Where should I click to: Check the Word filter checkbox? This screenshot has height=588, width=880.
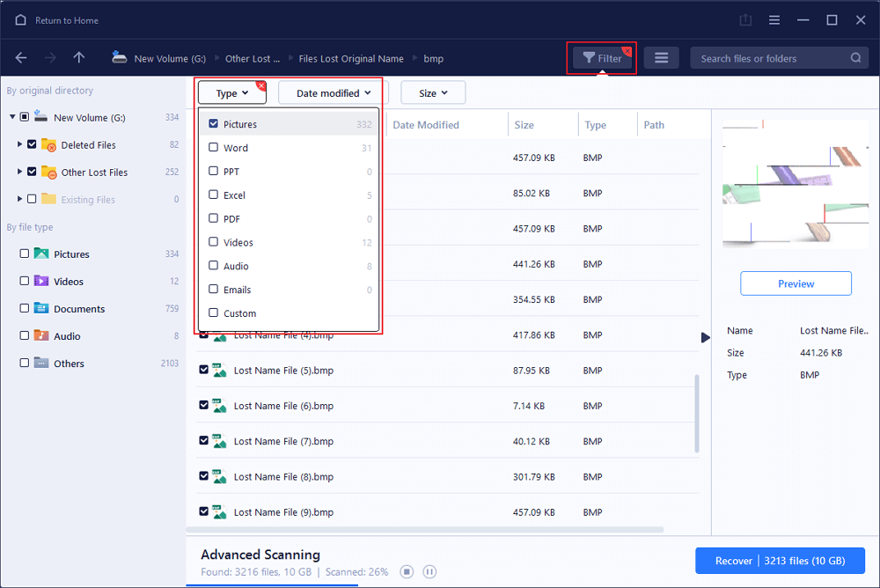pos(214,148)
